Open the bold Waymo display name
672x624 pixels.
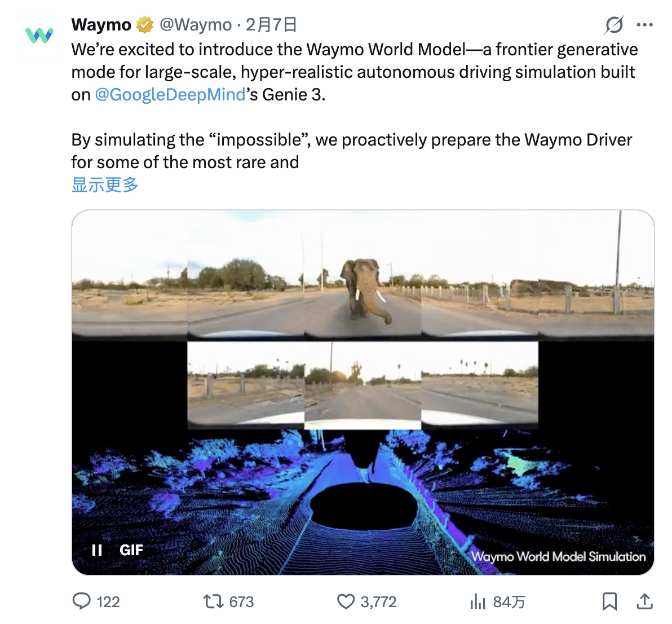(101, 25)
